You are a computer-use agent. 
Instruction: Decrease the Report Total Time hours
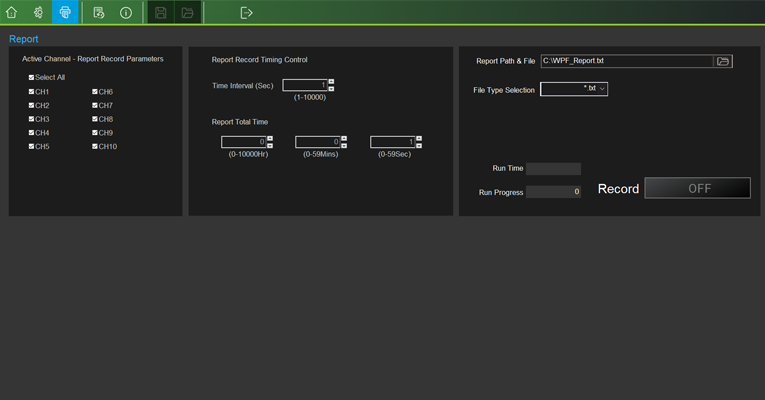coord(270,146)
